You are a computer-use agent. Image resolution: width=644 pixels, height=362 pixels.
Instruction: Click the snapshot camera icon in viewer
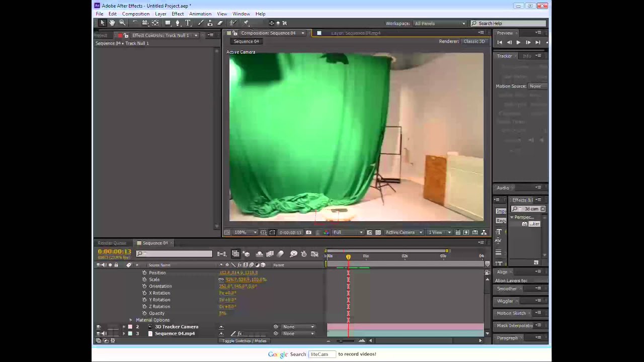tap(308, 232)
